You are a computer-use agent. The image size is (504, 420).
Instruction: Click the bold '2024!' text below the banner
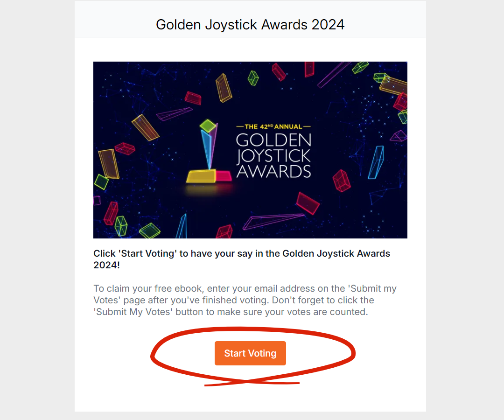pos(107,265)
